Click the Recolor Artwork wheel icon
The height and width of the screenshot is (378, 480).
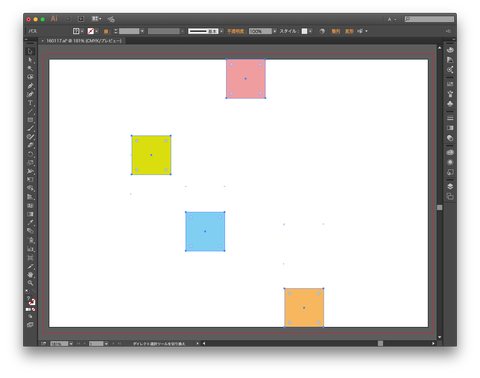[322, 31]
